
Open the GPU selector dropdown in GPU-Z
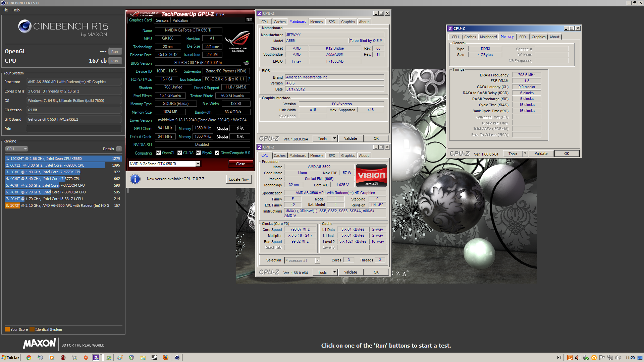click(198, 164)
